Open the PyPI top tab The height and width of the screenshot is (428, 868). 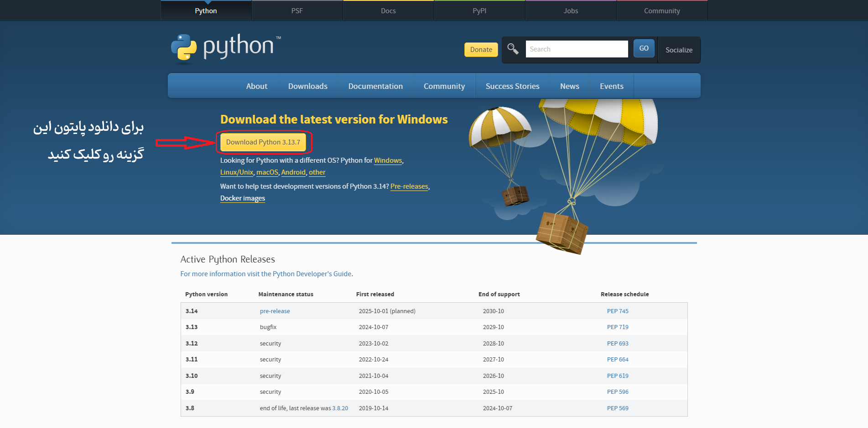click(479, 10)
